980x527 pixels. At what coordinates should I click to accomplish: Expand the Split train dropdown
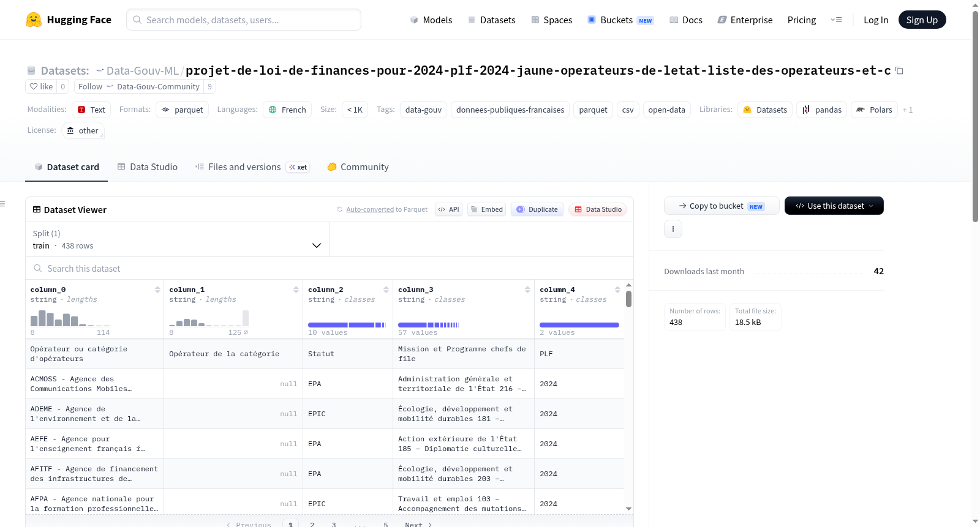(177, 239)
